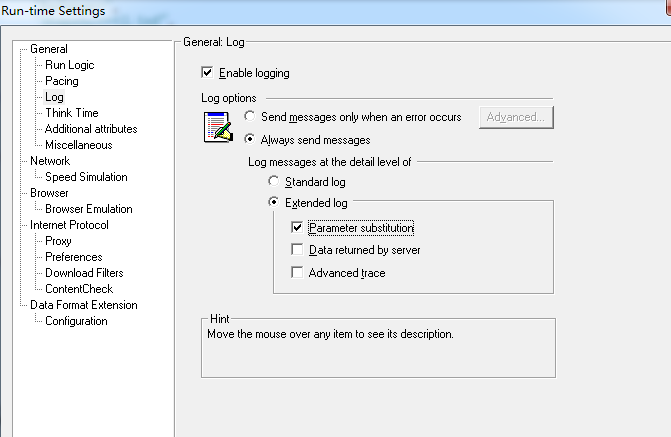Click the log options notepad icon
The width and height of the screenshot is (671, 437).
tap(218, 128)
